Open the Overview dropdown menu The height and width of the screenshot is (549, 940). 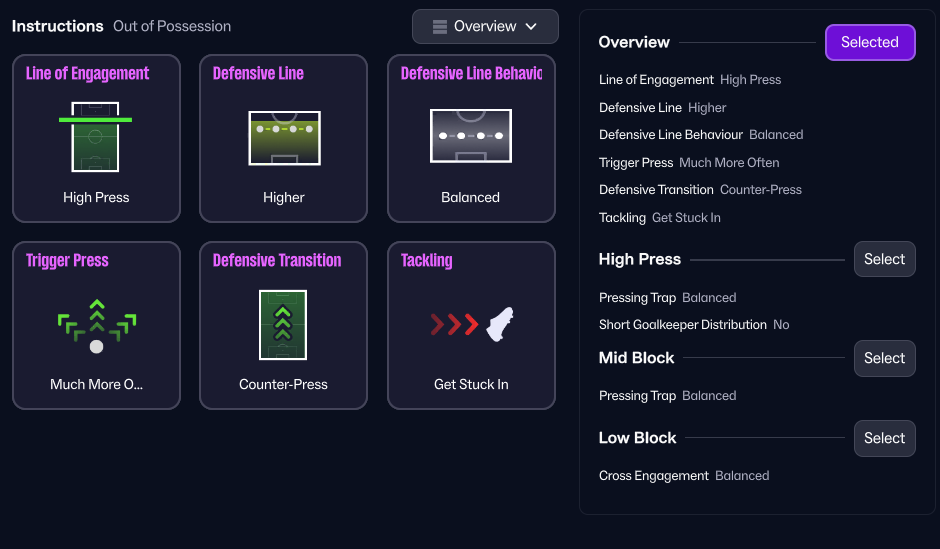click(485, 27)
